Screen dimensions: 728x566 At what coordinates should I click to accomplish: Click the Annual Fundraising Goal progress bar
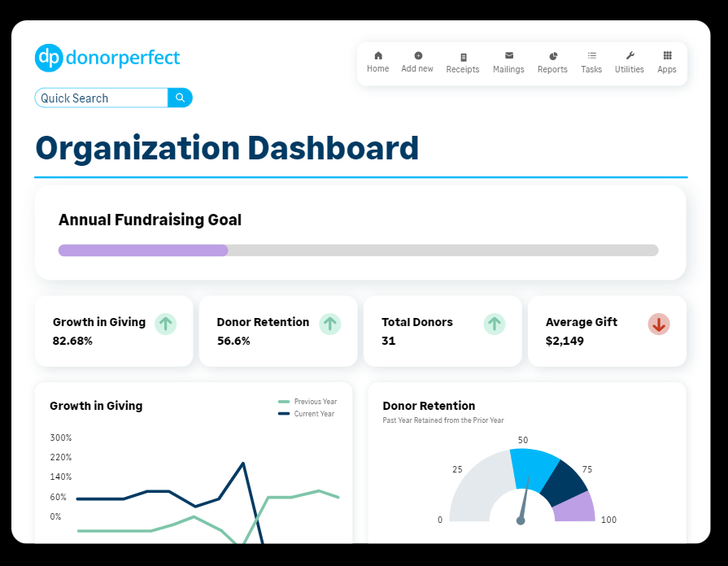[358, 250]
